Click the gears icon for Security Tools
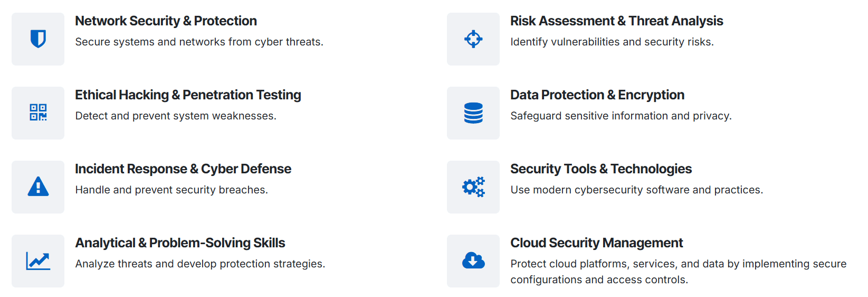The width and height of the screenshot is (868, 297). coord(473,187)
